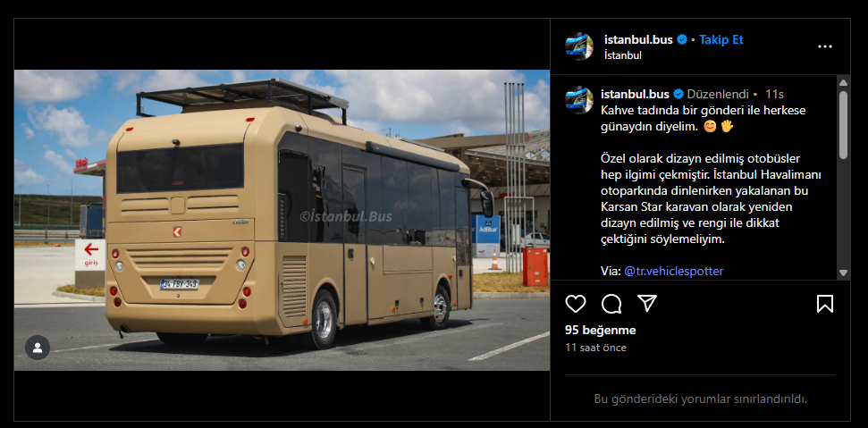Share post using paper plane icon
The height and width of the screenshot is (428, 868).
(646, 303)
